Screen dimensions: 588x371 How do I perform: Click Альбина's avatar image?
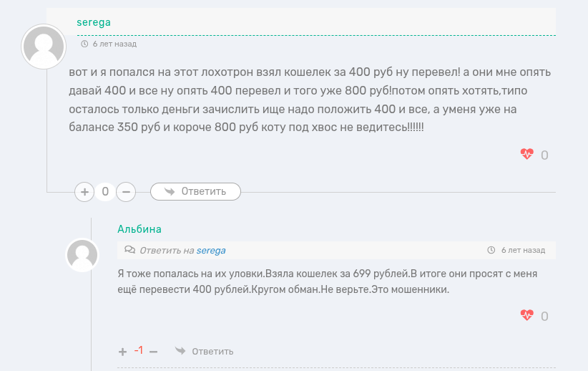point(82,255)
